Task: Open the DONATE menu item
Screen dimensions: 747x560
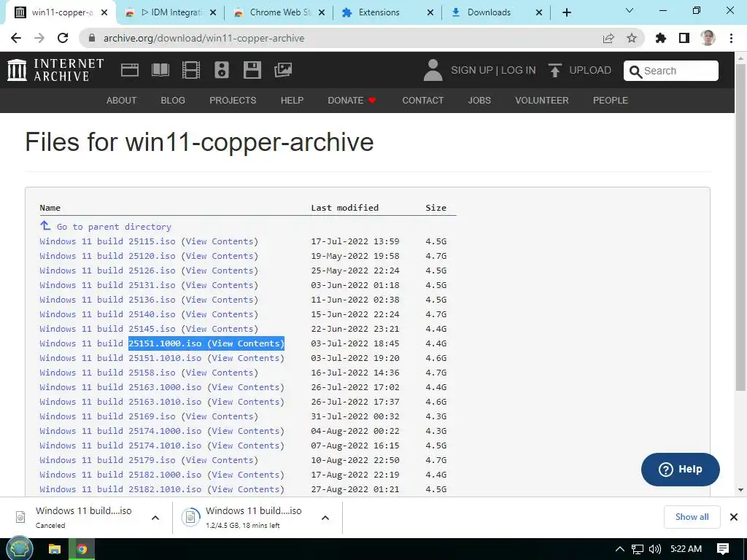Action: tap(352, 101)
